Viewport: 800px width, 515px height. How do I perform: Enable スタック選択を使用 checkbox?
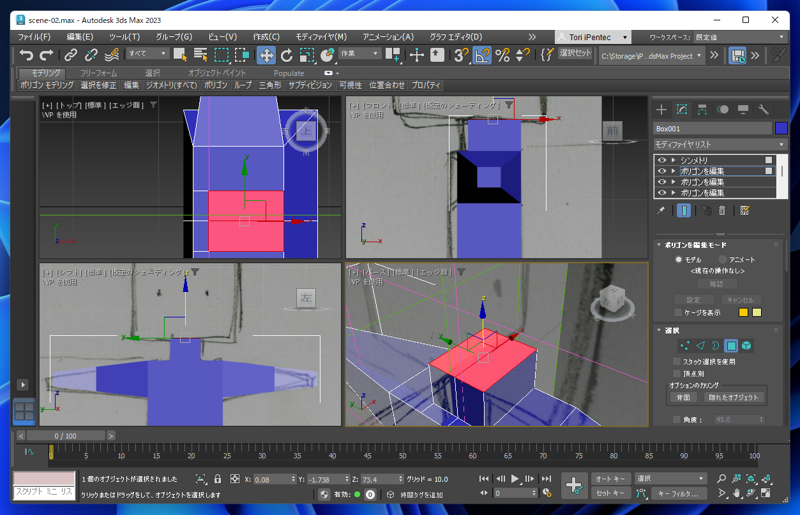[678, 361]
